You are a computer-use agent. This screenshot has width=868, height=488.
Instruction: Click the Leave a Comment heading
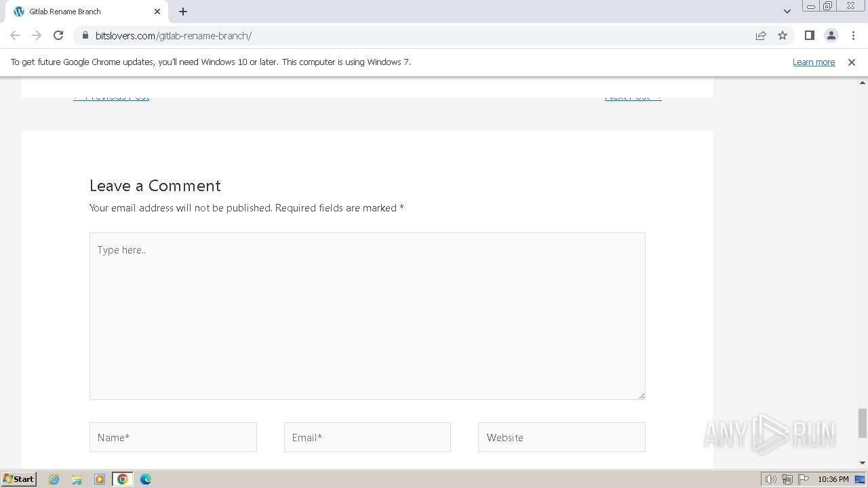click(155, 186)
